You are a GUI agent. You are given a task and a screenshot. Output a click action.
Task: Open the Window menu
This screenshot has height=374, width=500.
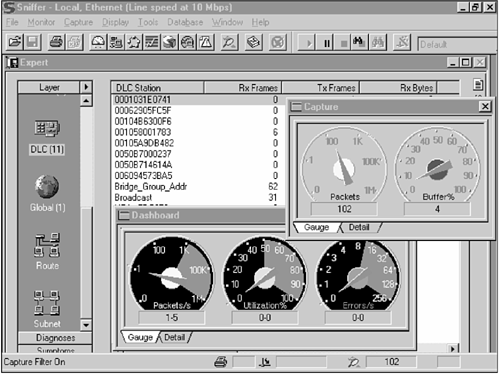click(x=227, y=22)
